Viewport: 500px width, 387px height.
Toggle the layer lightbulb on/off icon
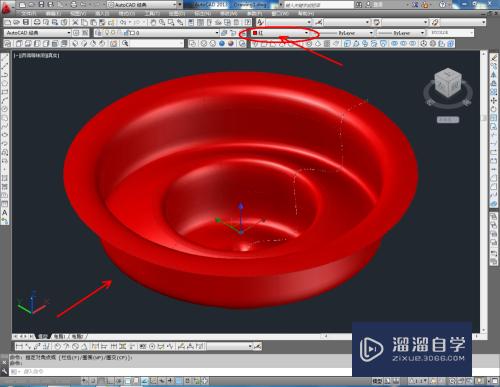click(x=107, y=33)
